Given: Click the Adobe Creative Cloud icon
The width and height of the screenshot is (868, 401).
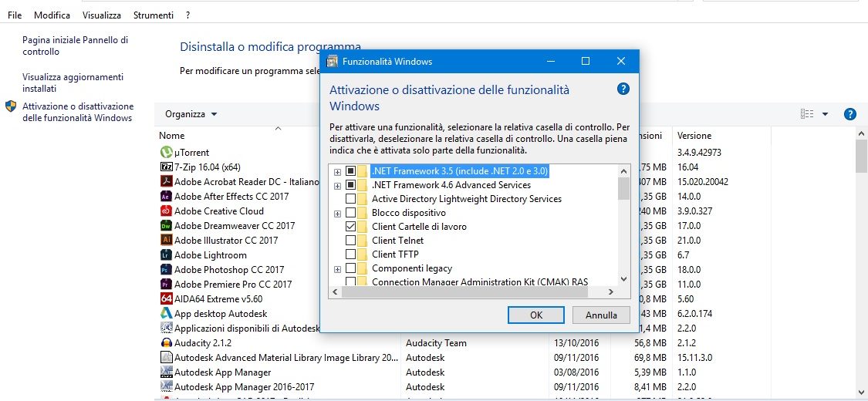Looking at the screenshot, I should (166, 211).
